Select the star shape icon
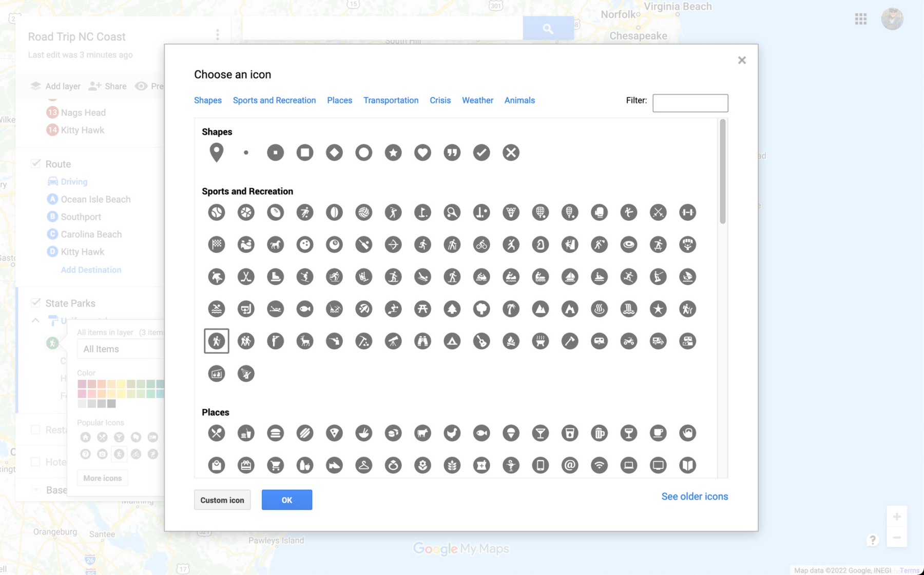The image size is (924, 575). tap(393, 152)
